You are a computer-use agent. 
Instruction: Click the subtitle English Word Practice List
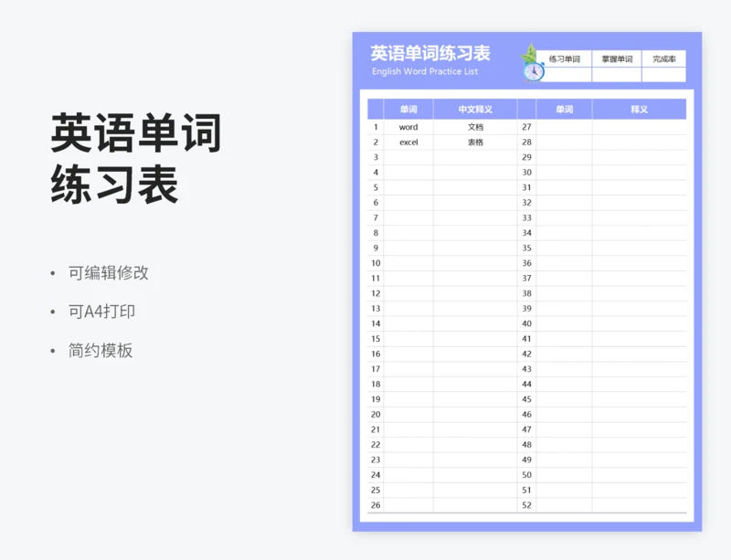425,71
